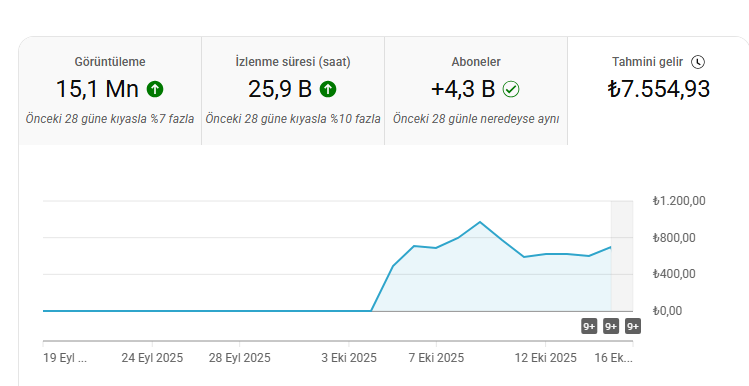Open the middle 9+ video marker badge

coord(611,326)
